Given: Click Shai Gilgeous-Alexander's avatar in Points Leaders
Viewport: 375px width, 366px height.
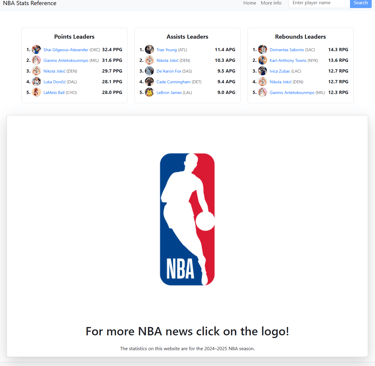Looking at the screenshot, I should coord(36,50).
